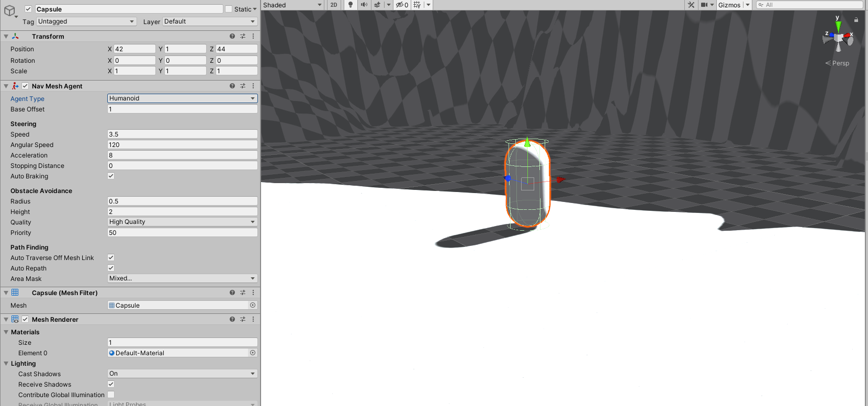This screenshot has width=868, height=406.
Task: Open Transform component context menu
Action: coord(253,36)
